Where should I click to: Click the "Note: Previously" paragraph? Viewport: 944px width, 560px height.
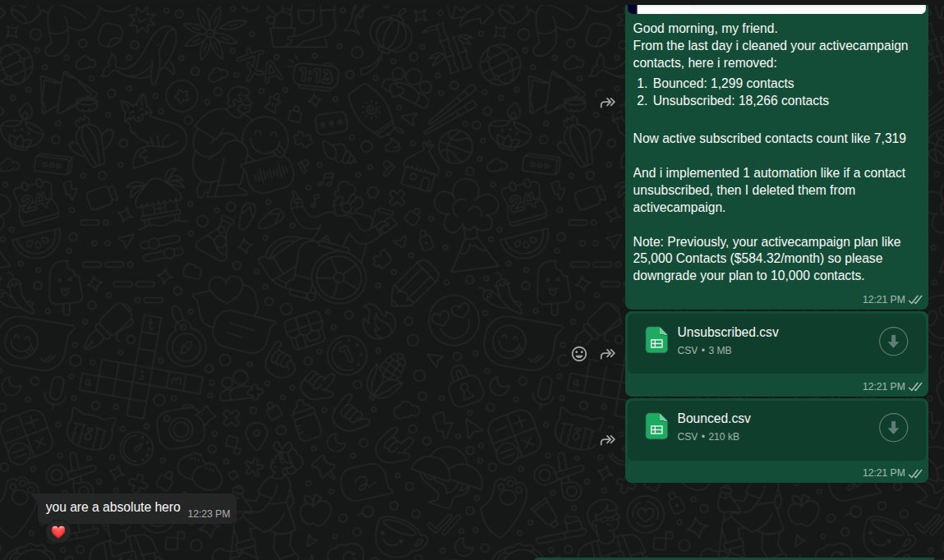click(767, 259)
